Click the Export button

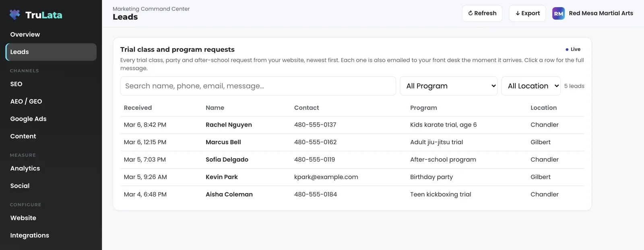[x=527, y=13]
